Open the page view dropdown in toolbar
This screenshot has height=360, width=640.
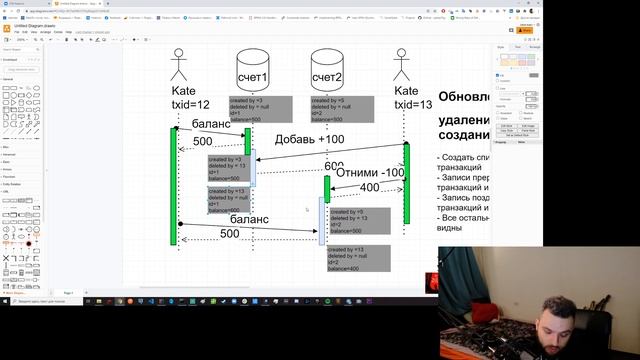tap(7, 40)
